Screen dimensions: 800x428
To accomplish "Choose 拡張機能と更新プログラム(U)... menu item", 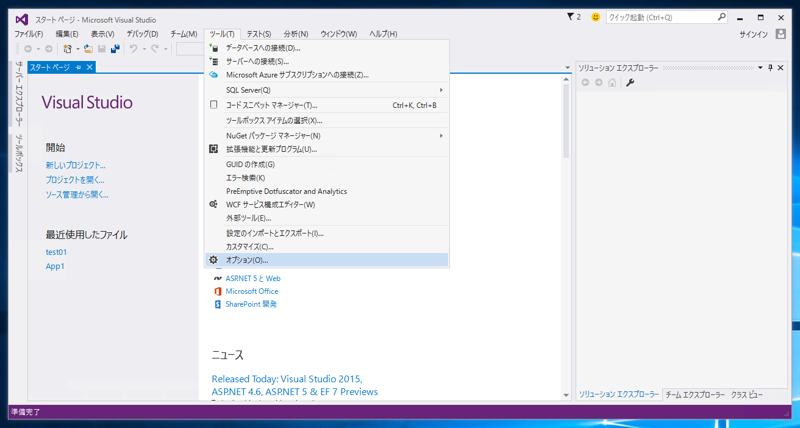I will (327, 149).
